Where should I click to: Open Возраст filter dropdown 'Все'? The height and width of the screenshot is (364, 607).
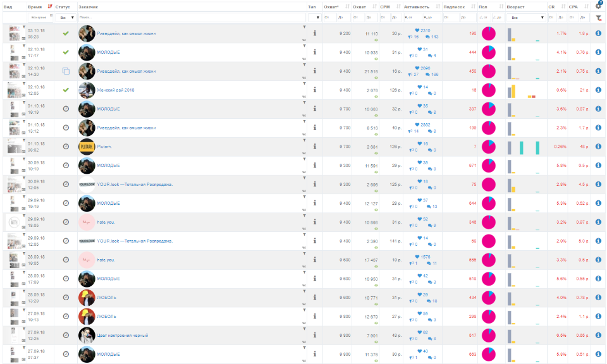(526, 18)
